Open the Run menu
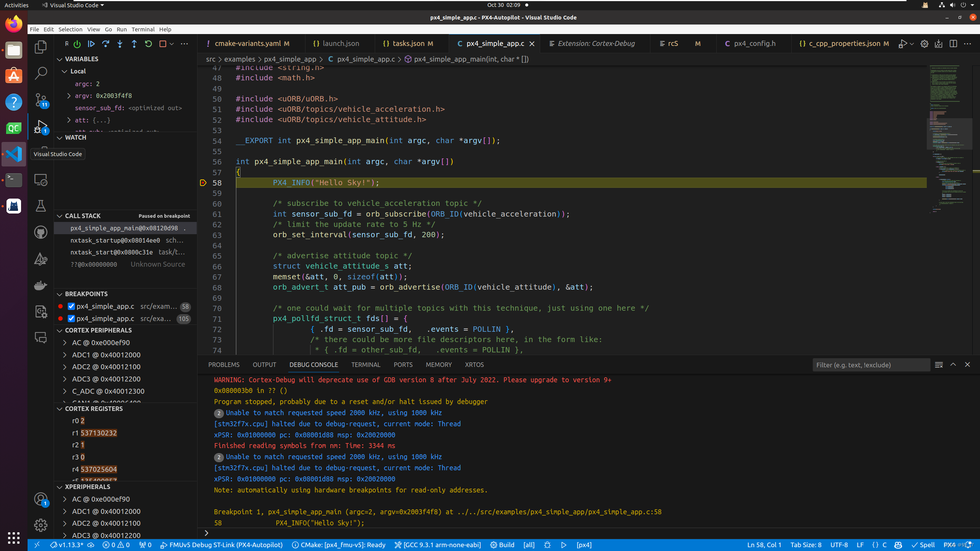This screenshot has width=980, height=551. point(122,29)
